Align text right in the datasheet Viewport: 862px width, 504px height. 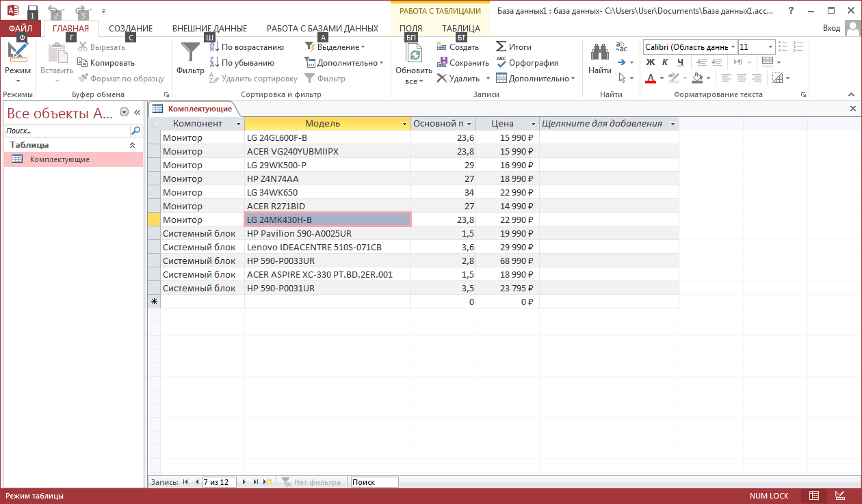(x=757, y=78)
